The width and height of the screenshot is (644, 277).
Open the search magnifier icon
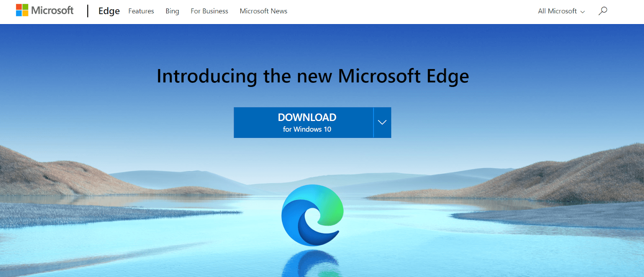[603, 11]
